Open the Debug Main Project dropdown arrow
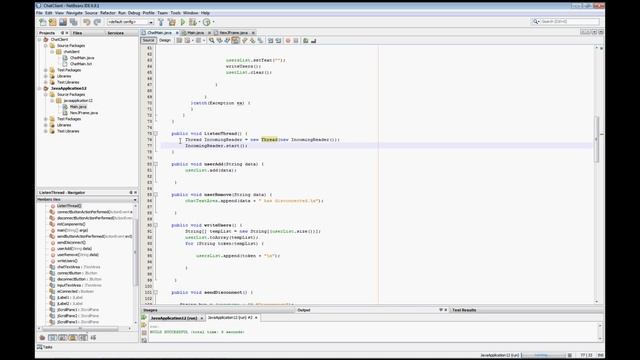 click(199, 22)
